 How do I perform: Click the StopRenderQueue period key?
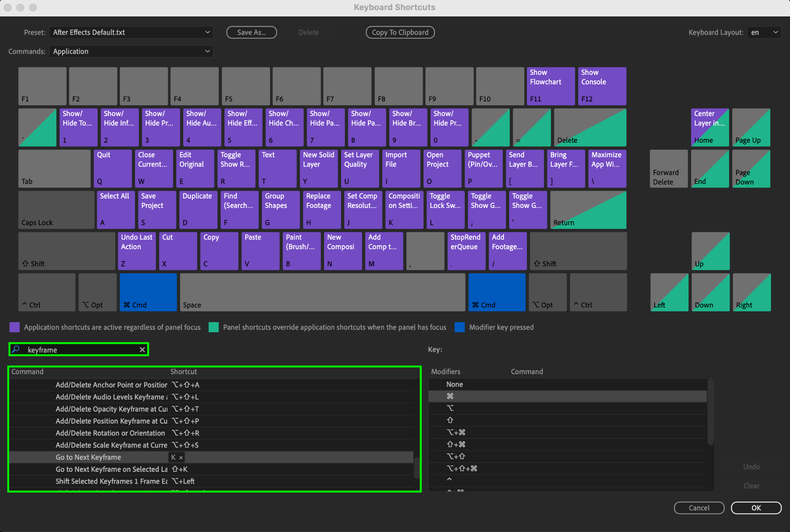(x=466, y=251)
